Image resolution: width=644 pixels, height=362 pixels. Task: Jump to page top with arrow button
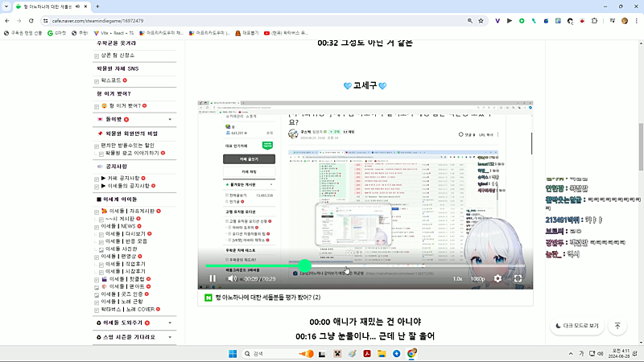(617, 326)
